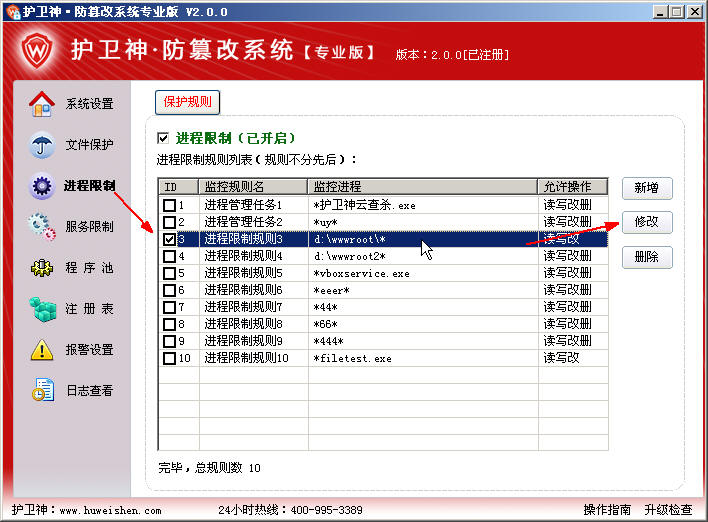Open 程序池 in the sidebar

pyautogui.click(x=89, y=268)
